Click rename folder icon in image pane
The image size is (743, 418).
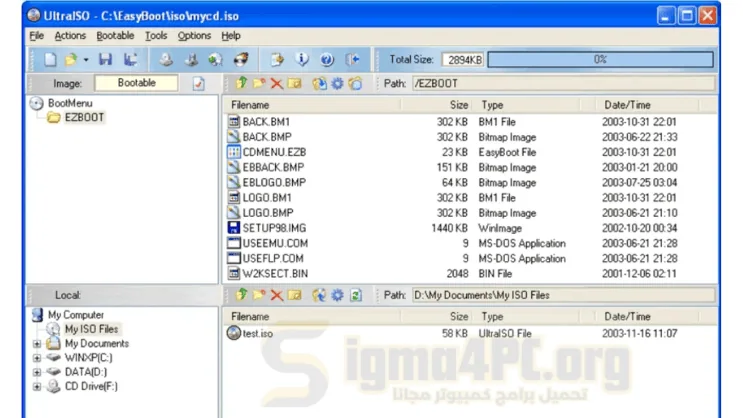(294, 83)
